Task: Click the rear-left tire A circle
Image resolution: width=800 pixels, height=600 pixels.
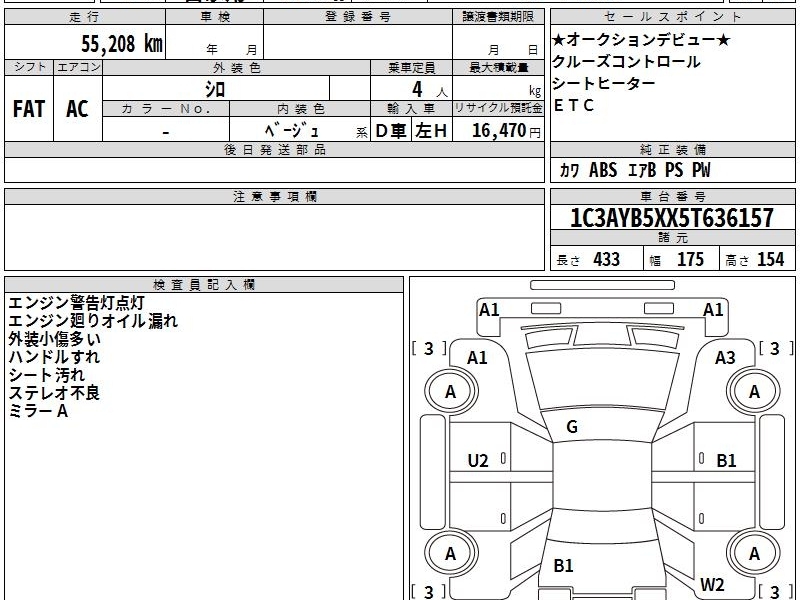Action: [451, 554]
